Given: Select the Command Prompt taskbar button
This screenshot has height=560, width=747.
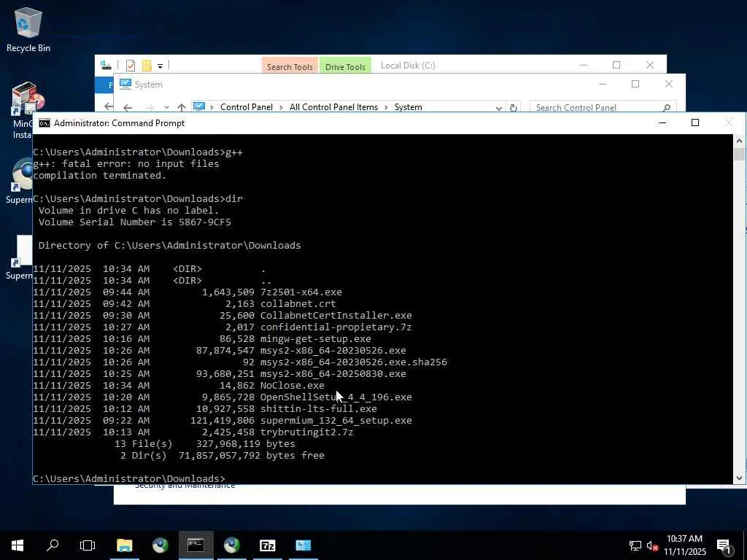Looking at the screenshot, I should [196, 545].
